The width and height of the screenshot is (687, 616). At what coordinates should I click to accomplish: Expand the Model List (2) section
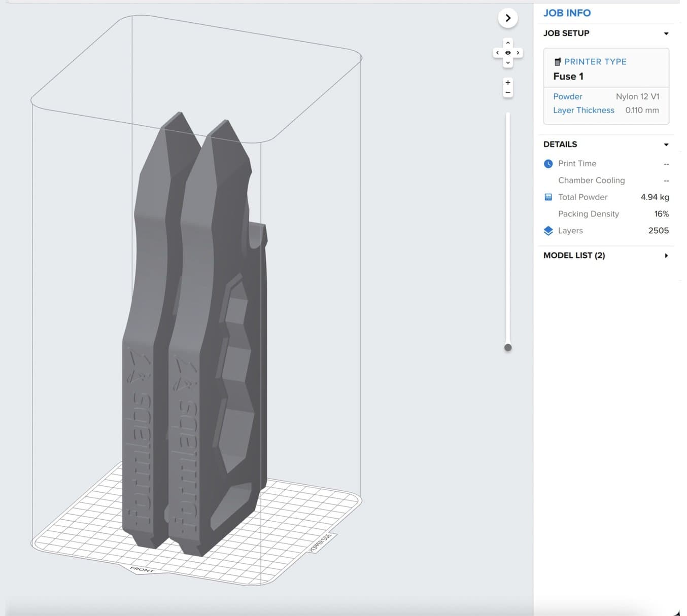pos(666,256)
